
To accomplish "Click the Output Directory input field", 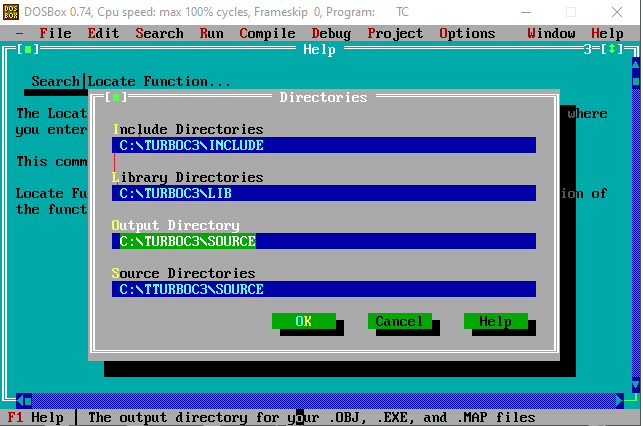I will point(324,241).
